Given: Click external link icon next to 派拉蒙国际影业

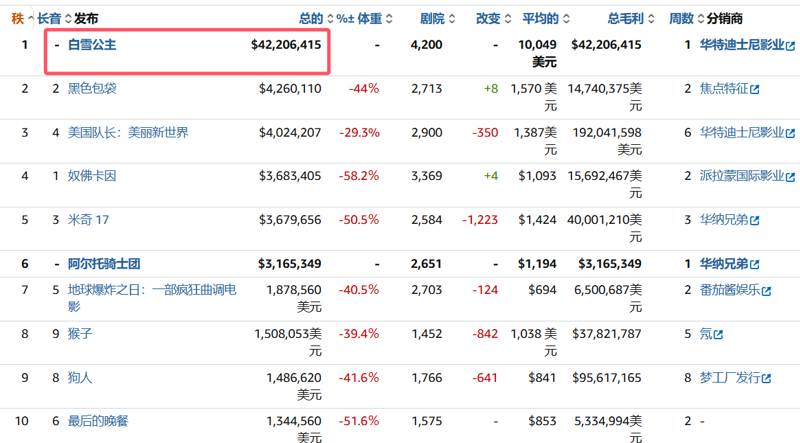Looking at the screenshot, I should [x=790, y=177].
